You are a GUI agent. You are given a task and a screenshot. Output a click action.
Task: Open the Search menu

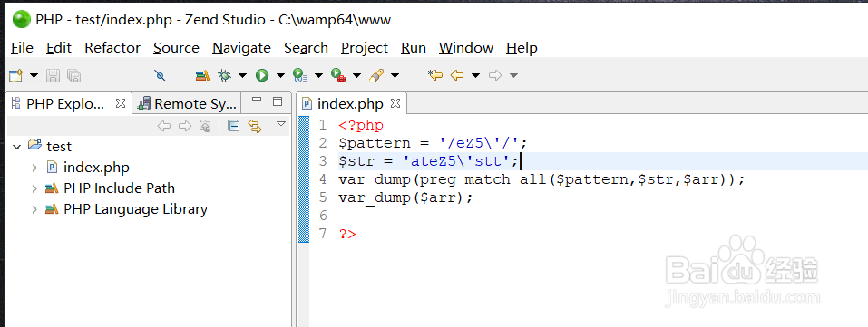(x=307, y=48)
